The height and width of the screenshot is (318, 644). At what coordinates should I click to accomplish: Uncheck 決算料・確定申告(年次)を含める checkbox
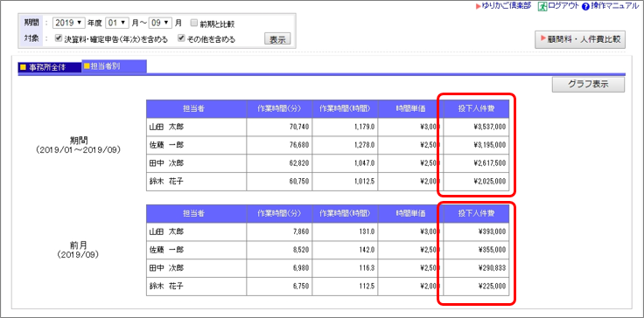[x=58, y=39]
